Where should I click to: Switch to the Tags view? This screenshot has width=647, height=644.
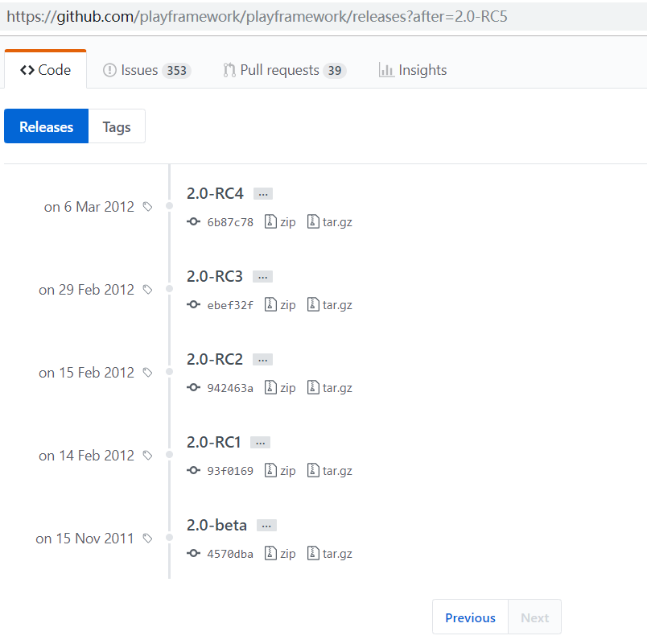click(117, 126)
